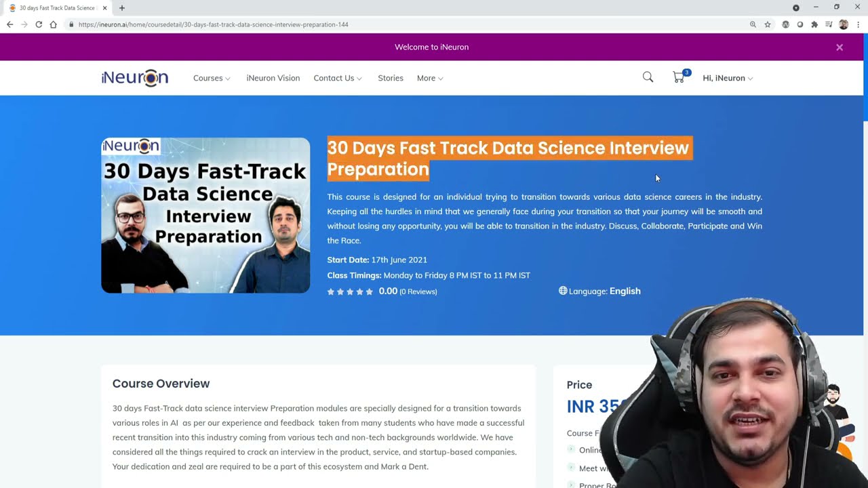This screenshot has width=868, height=488.
Task: Expand the Contact Us menu
Action: (338, 78)
